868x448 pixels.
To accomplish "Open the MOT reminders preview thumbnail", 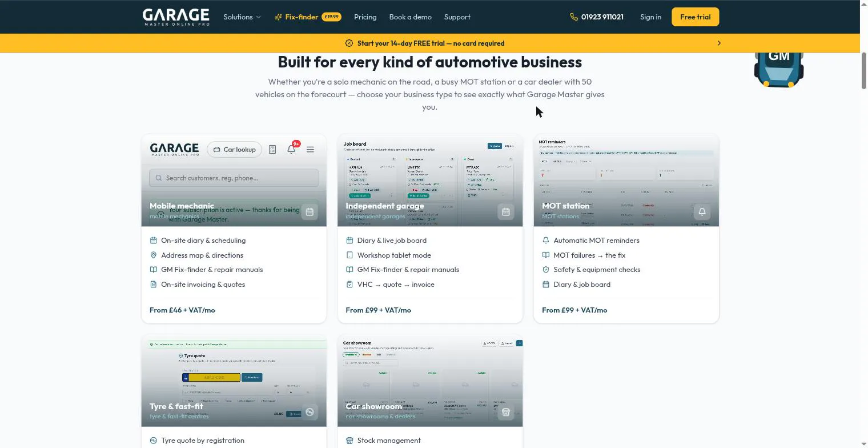I will (626, 181).
